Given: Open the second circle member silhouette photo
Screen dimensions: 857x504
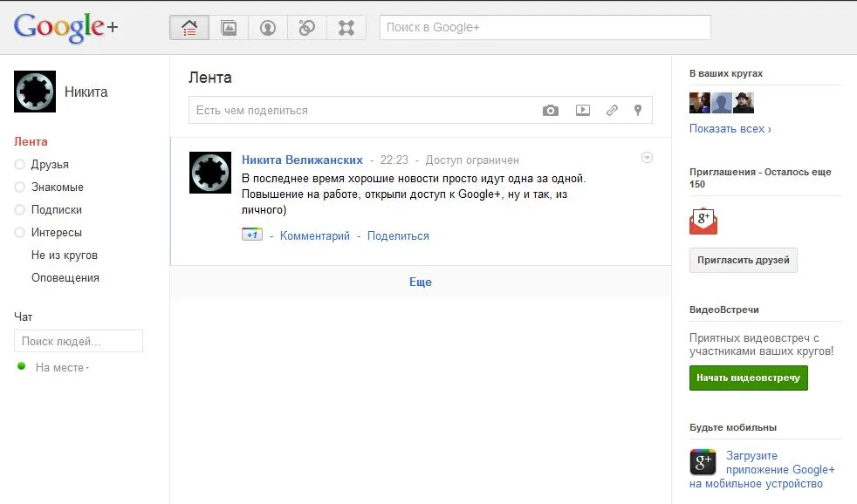Looking at the screenshot, I should coord(722,103).
